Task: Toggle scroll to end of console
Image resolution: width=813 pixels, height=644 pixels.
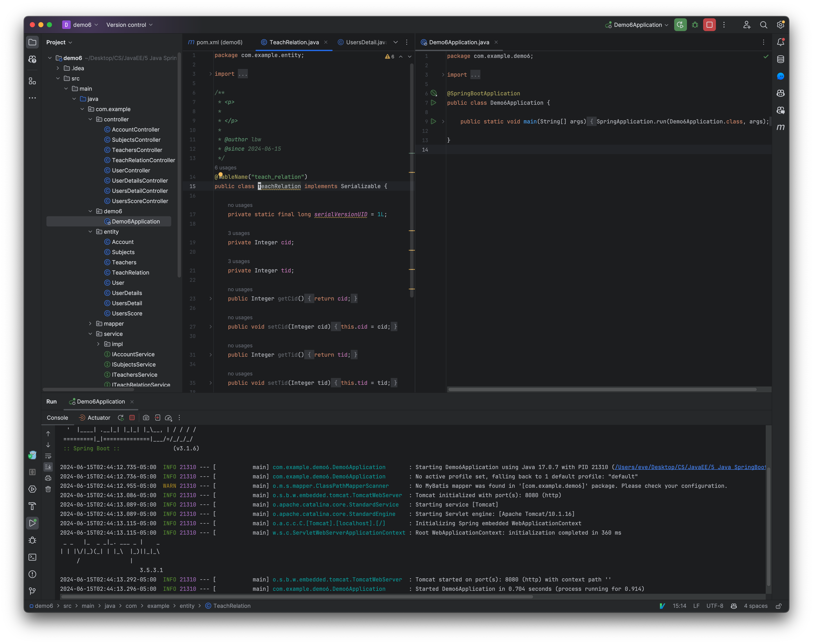Action: 48,467
